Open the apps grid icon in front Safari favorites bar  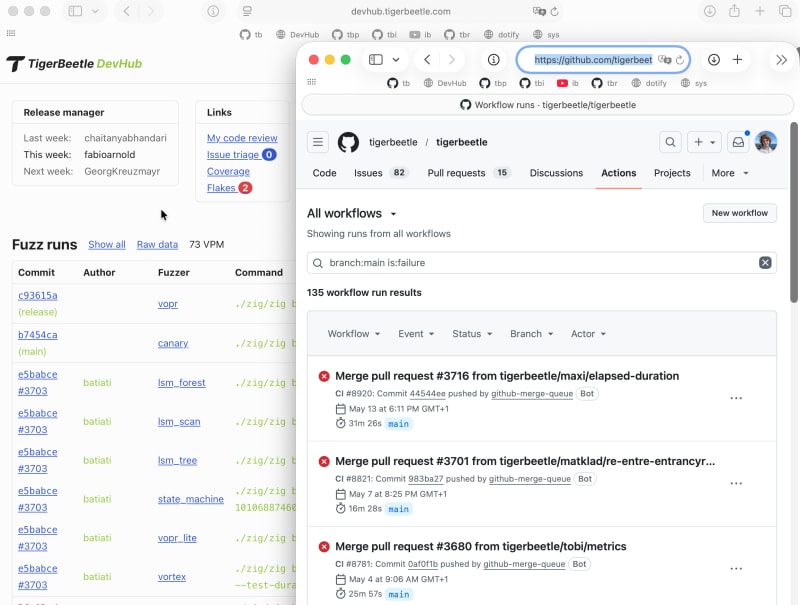coord(312,82)
